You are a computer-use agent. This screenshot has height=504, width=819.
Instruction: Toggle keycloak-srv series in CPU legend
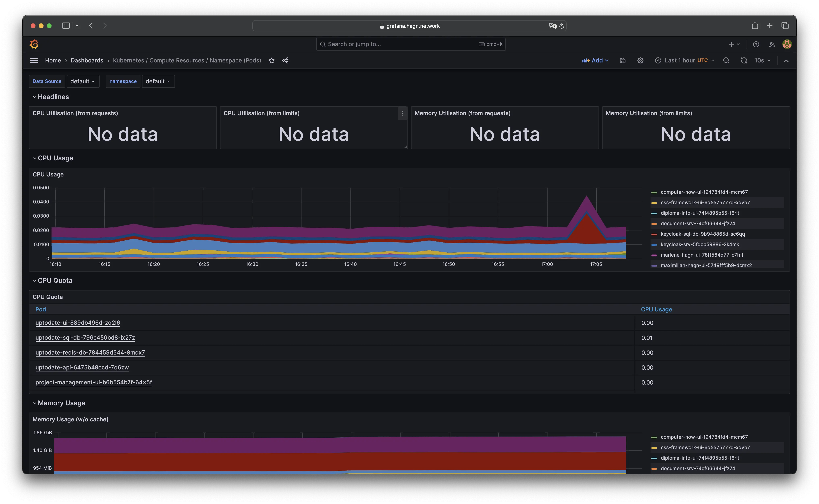[x=700, y=244]
